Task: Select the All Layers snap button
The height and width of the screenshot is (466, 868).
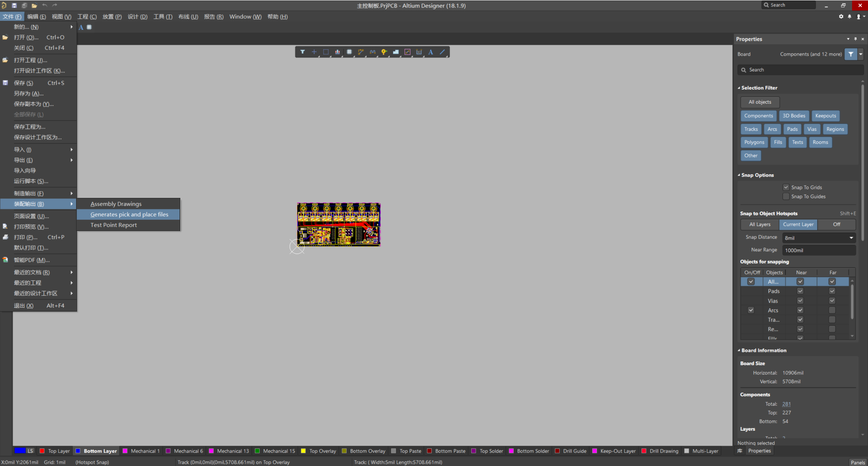Action: [x=760, y=225]
